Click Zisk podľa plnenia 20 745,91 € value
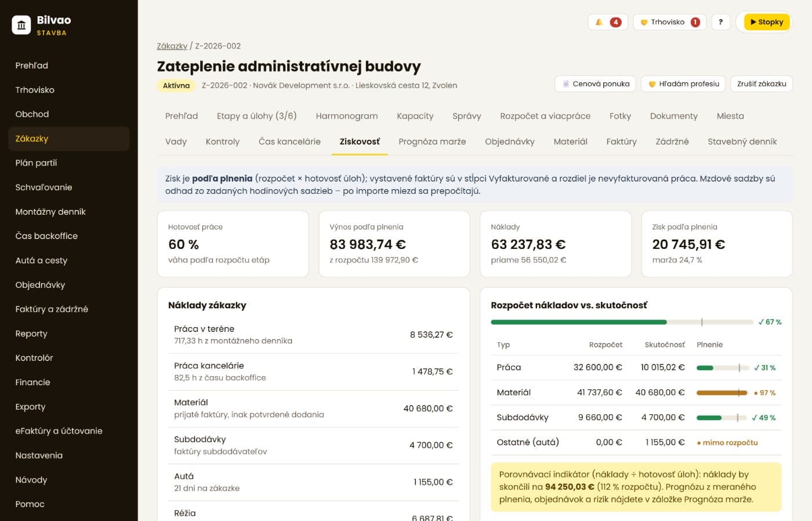This screenshot has height=521, width=812. pos(688,244)
